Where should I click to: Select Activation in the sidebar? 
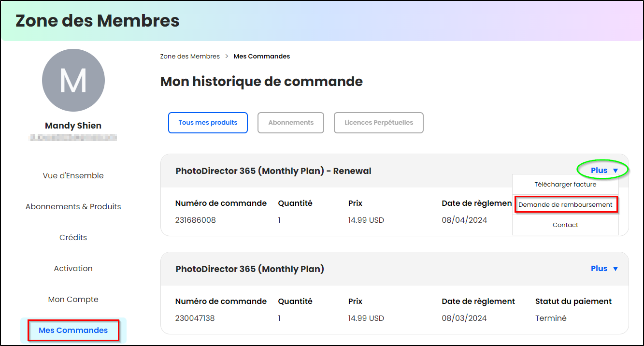pos(73,269)
